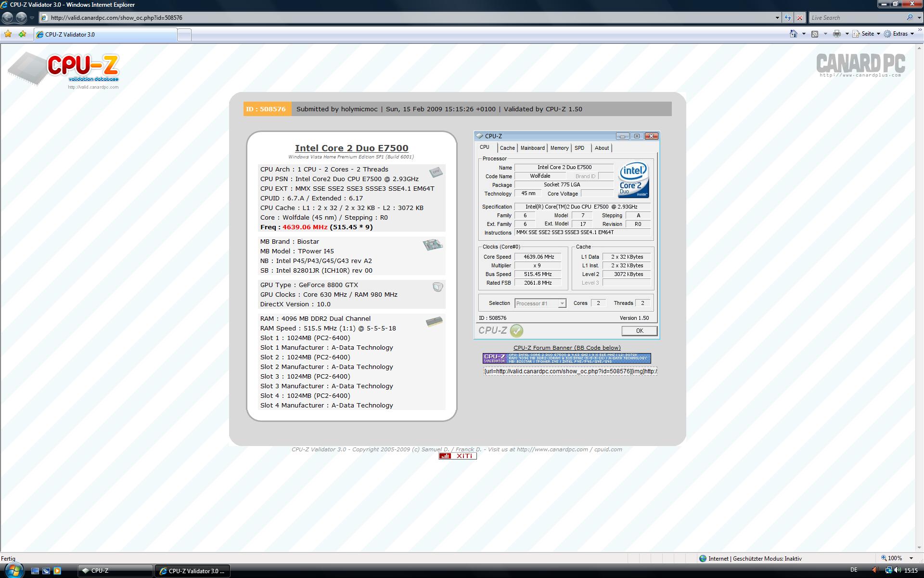Click the Intel Core 2 Duo logo badge
The image size is (924, 578).
click(x=634, y=180)
